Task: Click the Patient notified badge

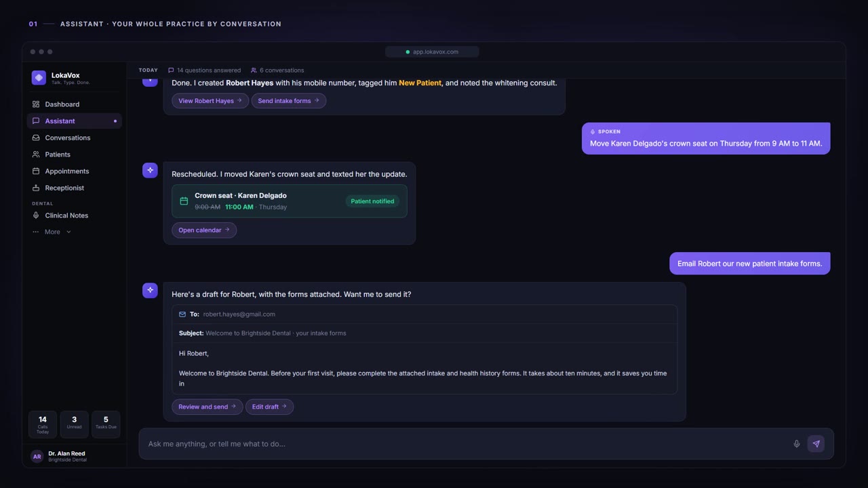Action: (372, 201)
